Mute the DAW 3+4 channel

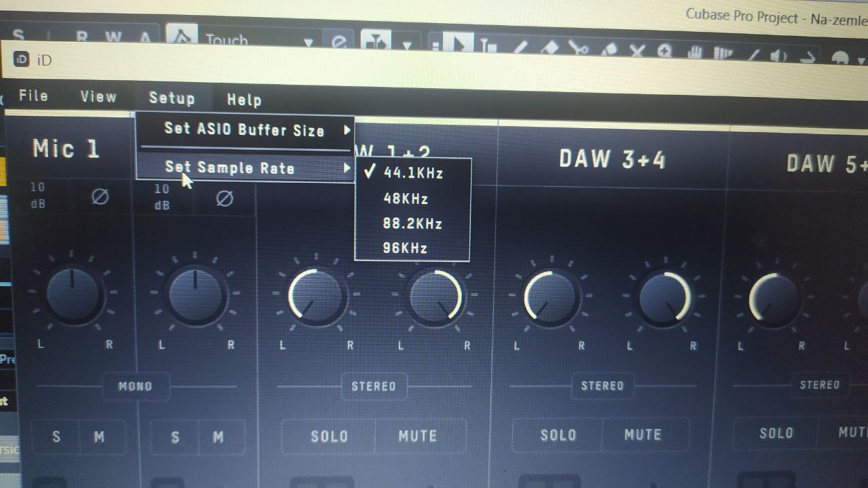tap(642, 434)
